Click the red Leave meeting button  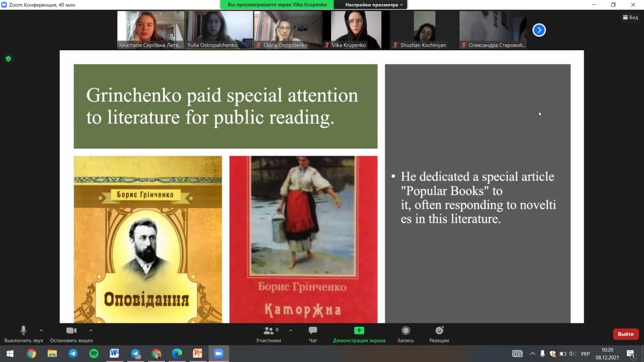(625, 334)
